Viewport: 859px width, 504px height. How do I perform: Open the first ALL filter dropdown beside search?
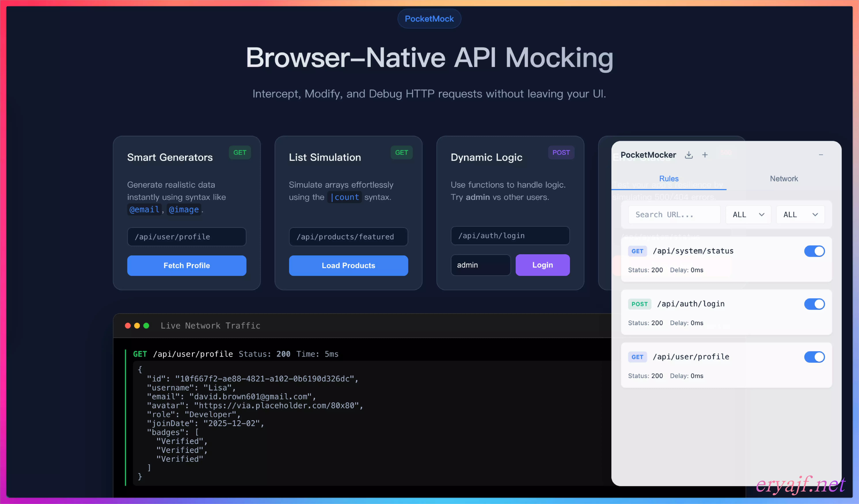coord(748,215)
